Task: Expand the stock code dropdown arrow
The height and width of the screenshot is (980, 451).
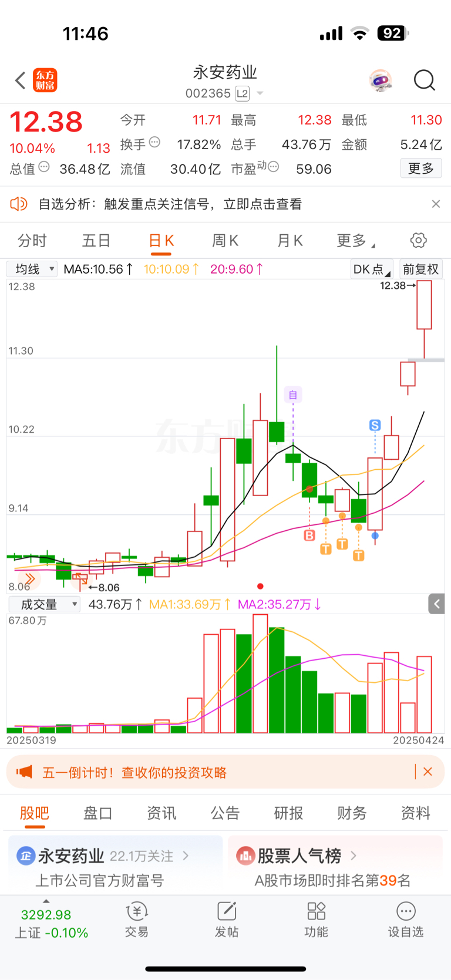Action: (260, 94)
